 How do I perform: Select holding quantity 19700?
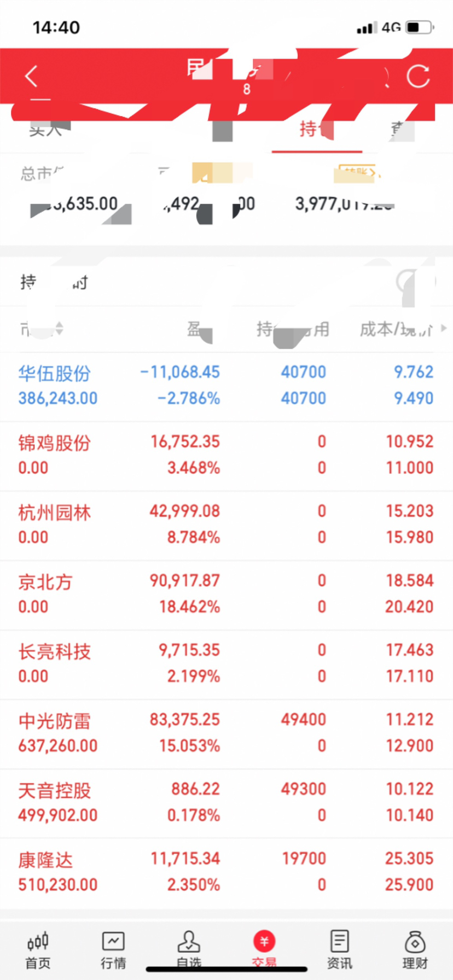click(304, 859)
